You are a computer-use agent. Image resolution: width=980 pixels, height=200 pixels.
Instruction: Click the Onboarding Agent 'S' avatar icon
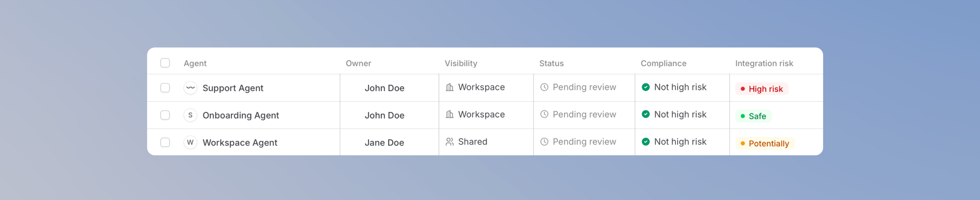click(190, 115)
